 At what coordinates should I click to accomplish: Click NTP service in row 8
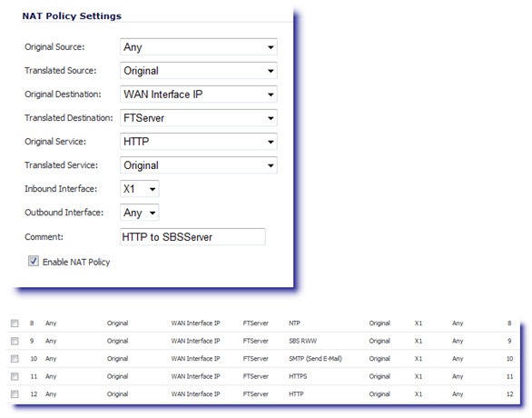pyautogui.click(x=294, y=323)
